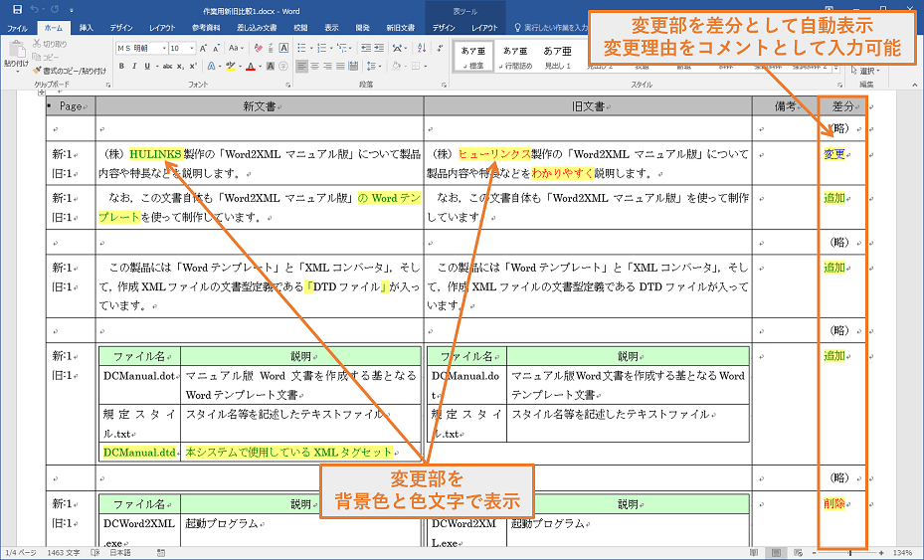Image resolution: width=924 pixels, height=560 pixels.
Task: Apply the 標準 (Normal) style
Action: click(x=473, y=57)
